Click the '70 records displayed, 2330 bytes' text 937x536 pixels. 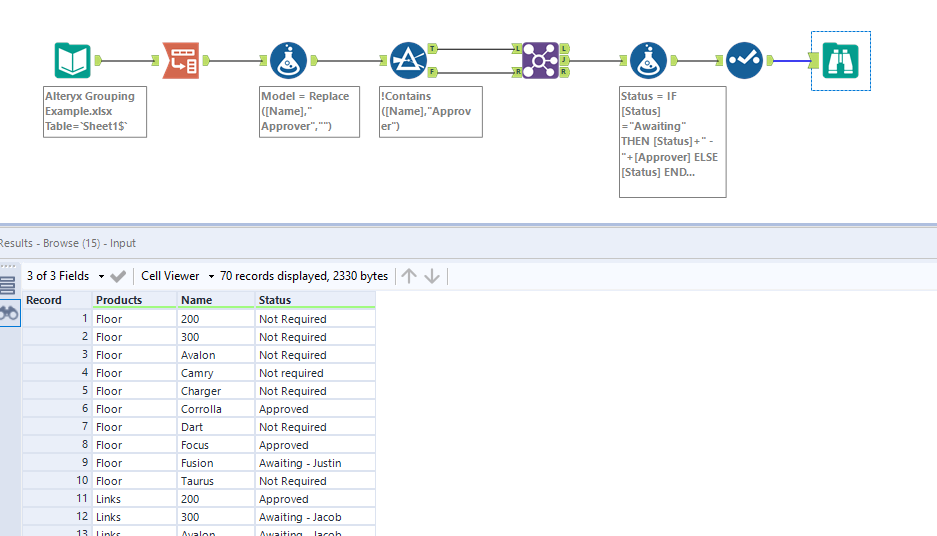[304, 276]
